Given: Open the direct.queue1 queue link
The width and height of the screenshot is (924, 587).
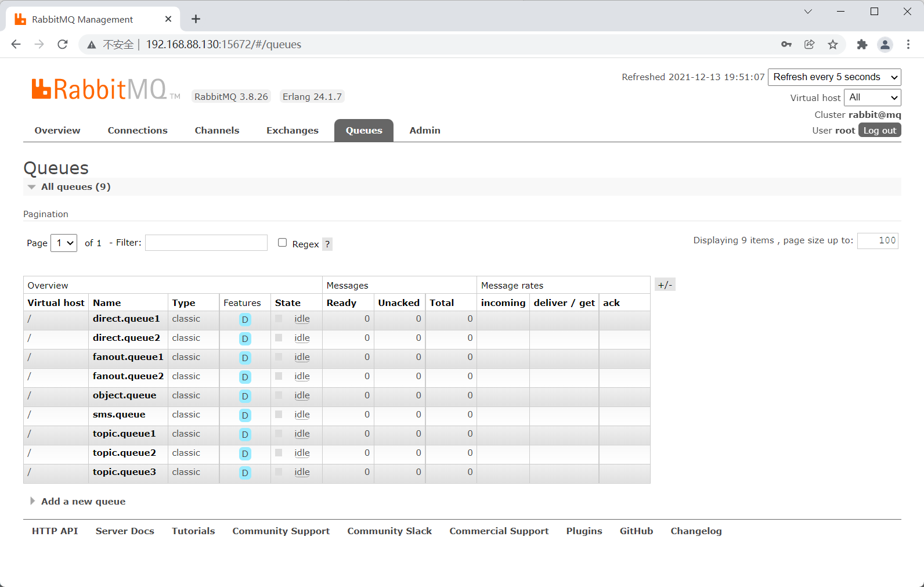Looking at the screenshot, I should (126, 319).
